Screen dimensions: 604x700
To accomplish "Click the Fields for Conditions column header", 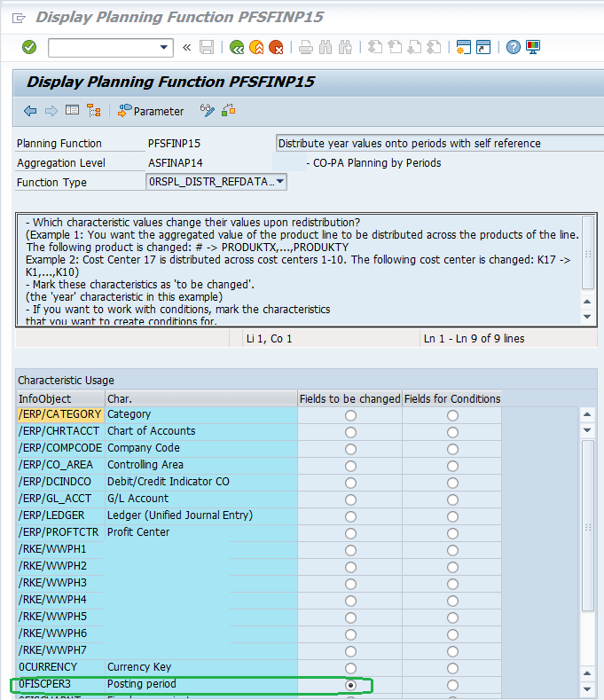I will 452,398.
